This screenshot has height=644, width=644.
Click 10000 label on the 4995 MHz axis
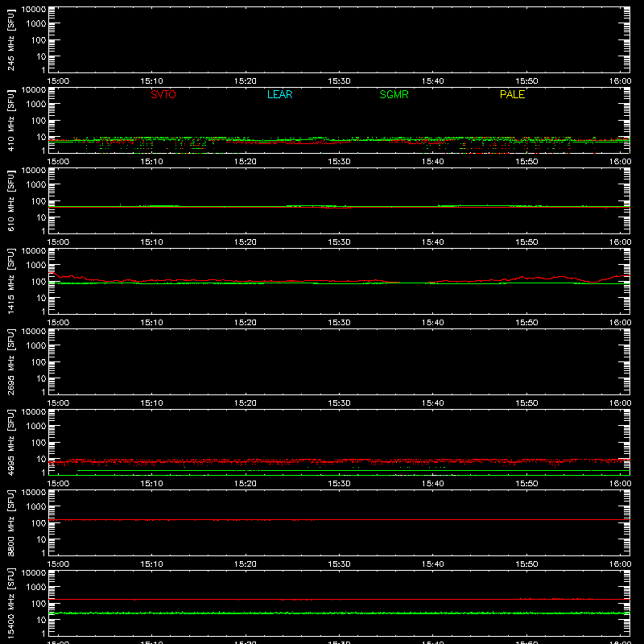click(x=34, y=412)
